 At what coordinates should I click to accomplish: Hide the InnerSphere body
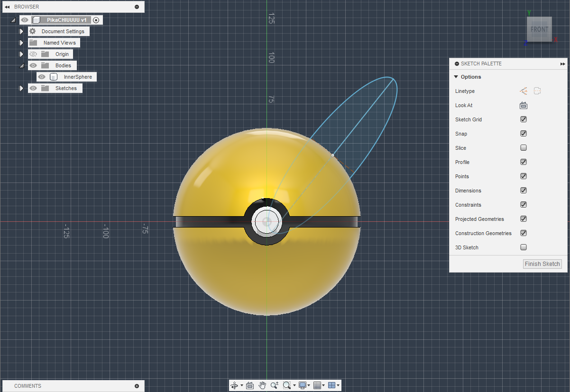42,77
